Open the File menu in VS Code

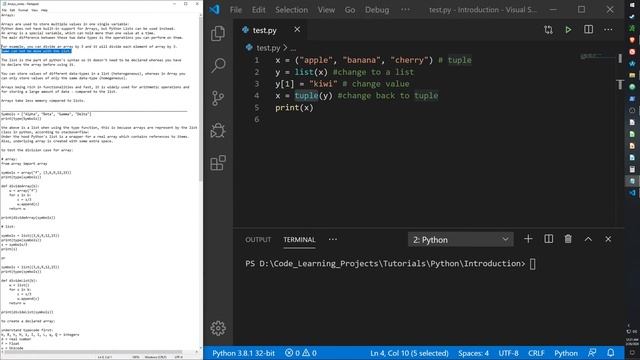(236, 9)
